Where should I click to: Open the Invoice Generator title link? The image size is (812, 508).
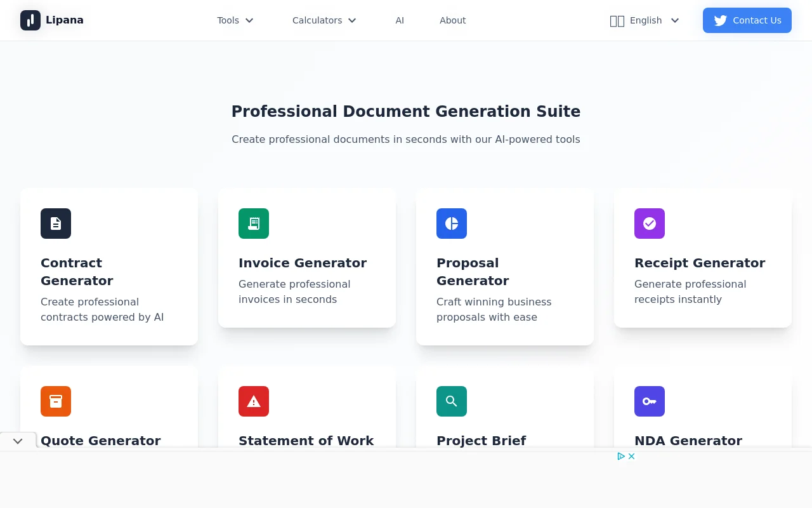tap(303, 263)
